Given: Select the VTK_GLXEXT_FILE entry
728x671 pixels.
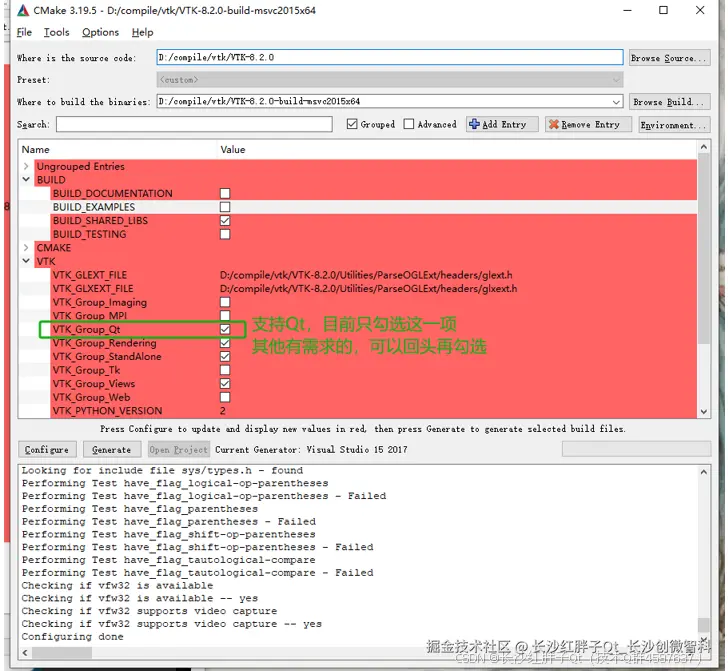Looking at the screenshot, I should (x=93, y=288).
